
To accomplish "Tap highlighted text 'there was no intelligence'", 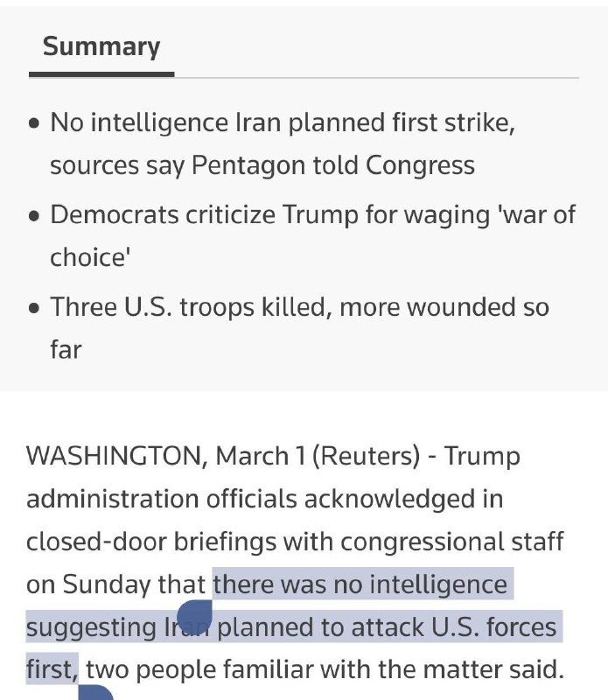I will [x=360, y=584].
